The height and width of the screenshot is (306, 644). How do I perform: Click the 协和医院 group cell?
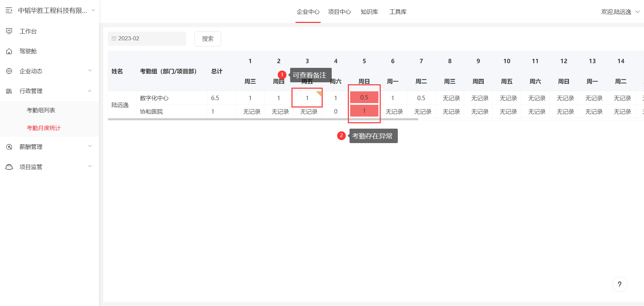[172, 112]
